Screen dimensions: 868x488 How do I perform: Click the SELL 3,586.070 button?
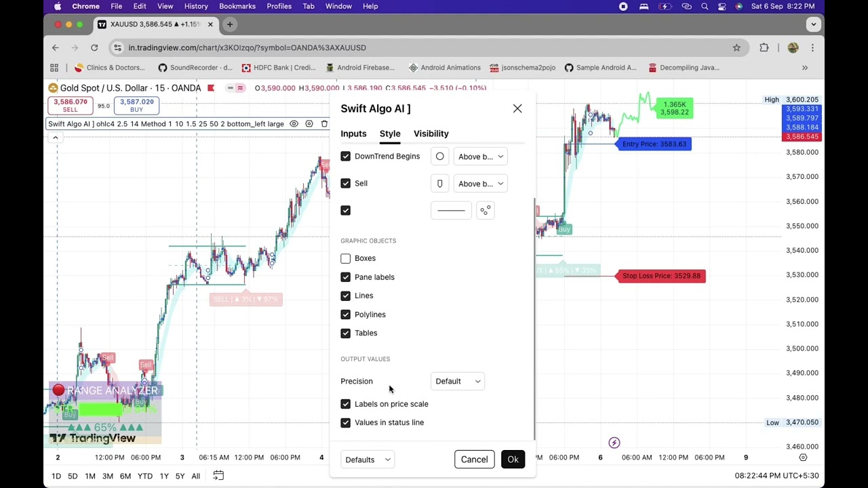(71, 106)
